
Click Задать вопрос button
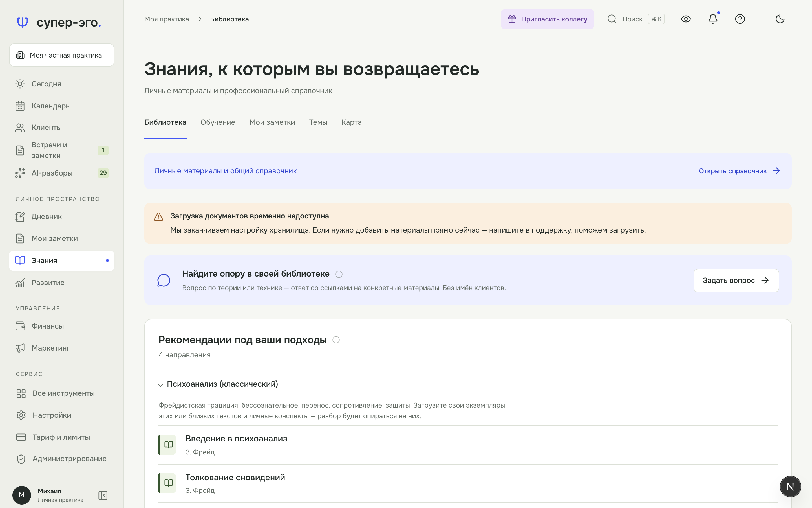coord(736,281)
